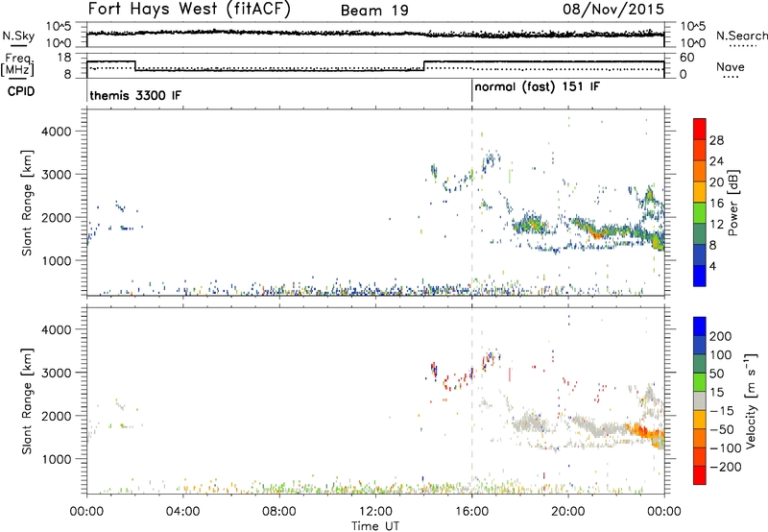Click the N.Sky legend label

click(x=18, y=36)
